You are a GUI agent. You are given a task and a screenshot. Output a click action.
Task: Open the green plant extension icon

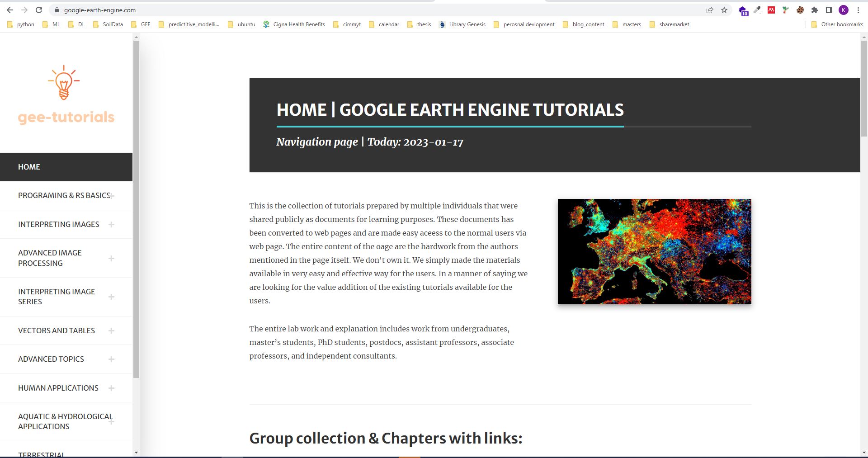click(786, 10)
